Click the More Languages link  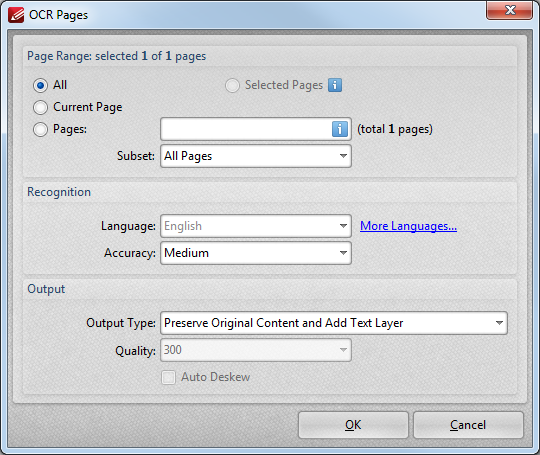click(x=408, y=226)
